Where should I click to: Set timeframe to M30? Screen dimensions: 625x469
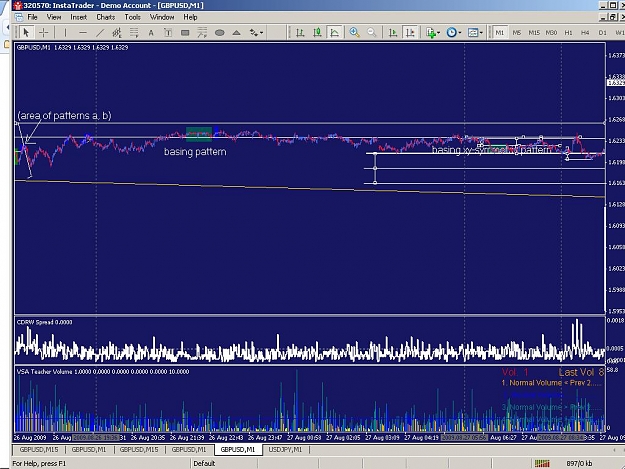tap(551, 33)
